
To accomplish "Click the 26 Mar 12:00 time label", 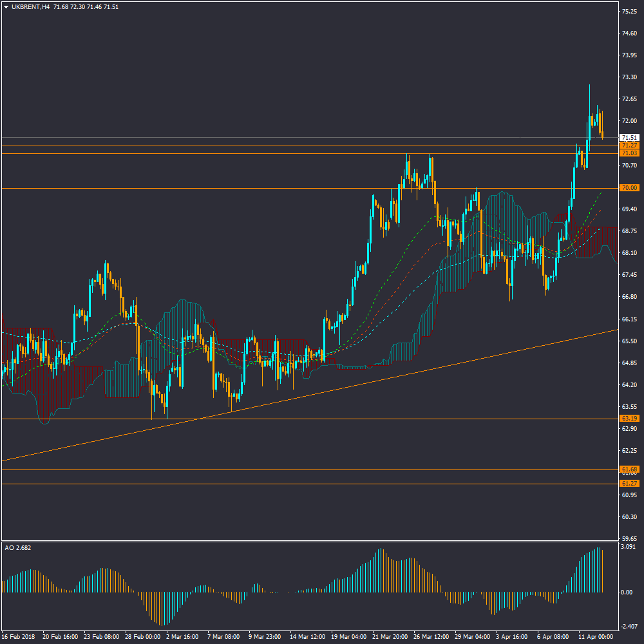I will (x=433, y=637).
